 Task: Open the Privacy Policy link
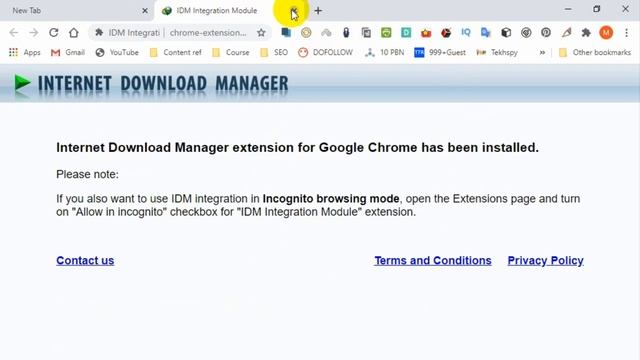545,260
